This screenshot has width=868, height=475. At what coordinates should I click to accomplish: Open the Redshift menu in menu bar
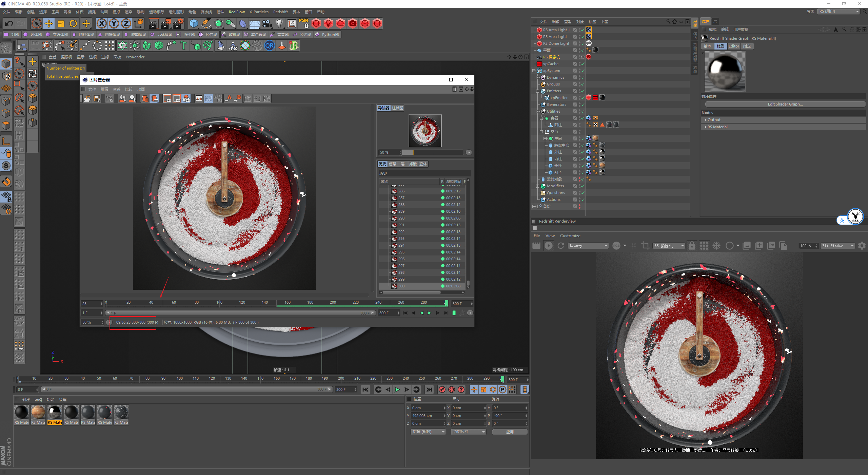tap(280, 12)
